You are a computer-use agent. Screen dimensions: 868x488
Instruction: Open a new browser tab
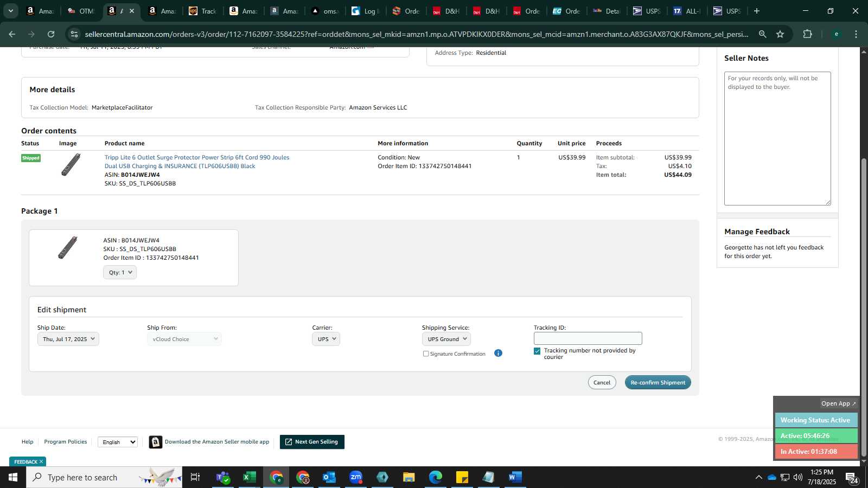coord(757,11)
